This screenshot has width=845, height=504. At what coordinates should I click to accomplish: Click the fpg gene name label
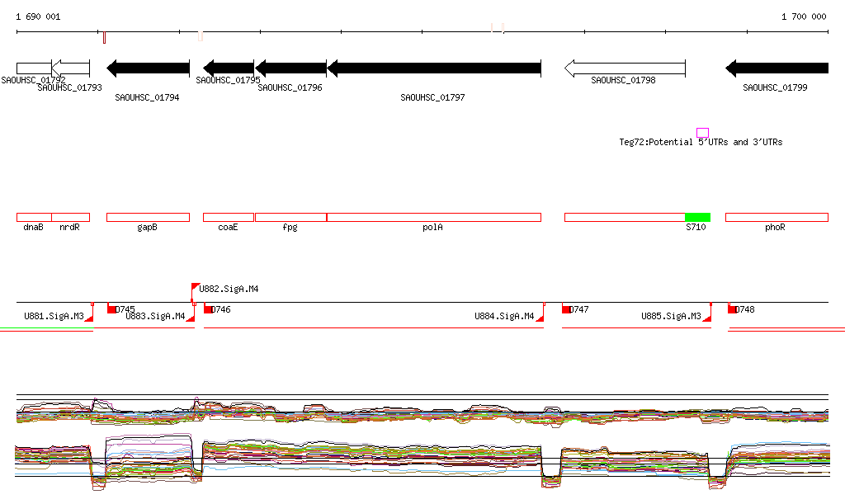point(290,227)
